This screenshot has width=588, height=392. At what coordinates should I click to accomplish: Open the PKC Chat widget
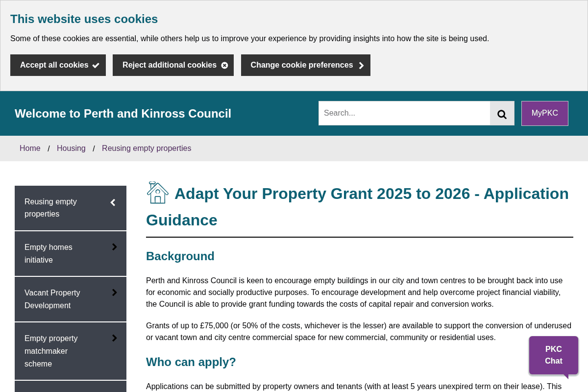pos(553,355)
